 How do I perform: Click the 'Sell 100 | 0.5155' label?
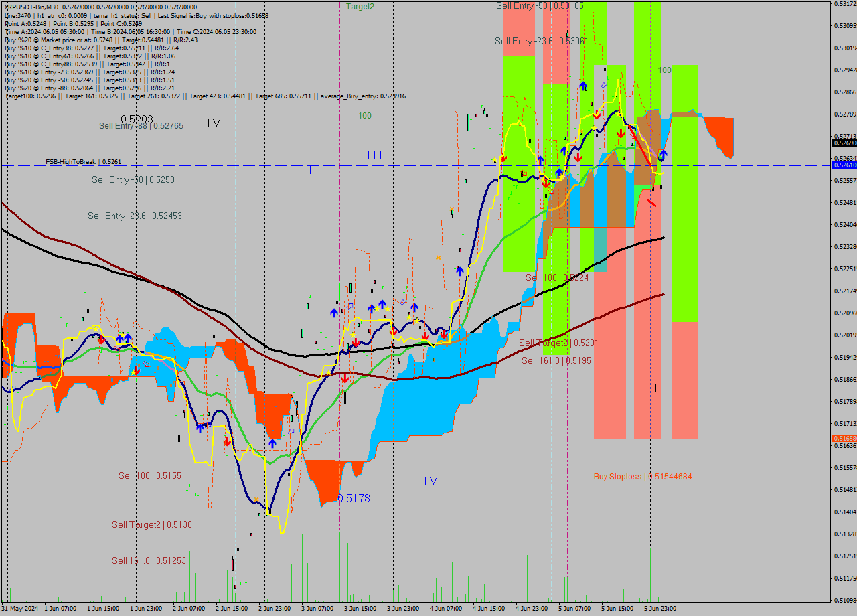click(x=150, y=475)
